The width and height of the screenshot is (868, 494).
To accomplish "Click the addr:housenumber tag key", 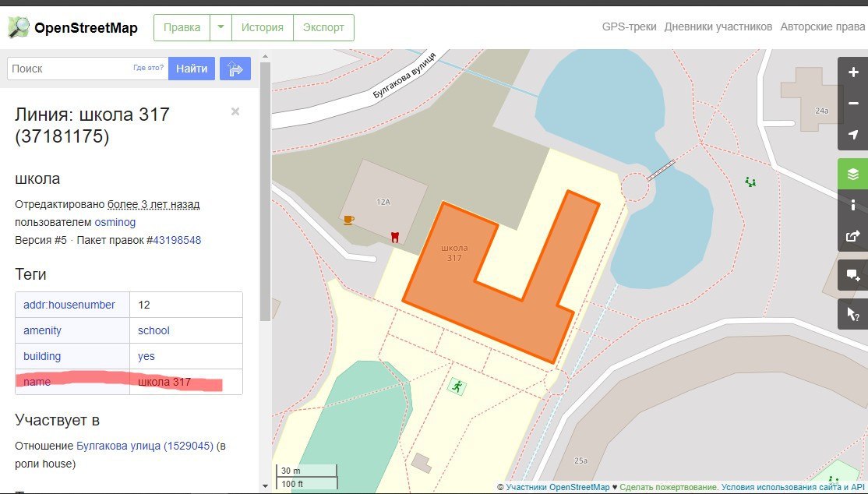I will tap(69, 305).
